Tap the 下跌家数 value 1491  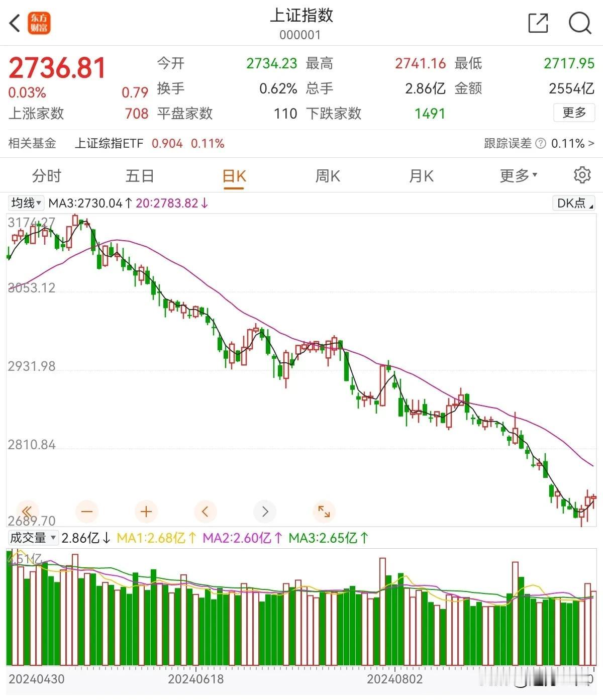pyautogui.click(x=430, y=114)
